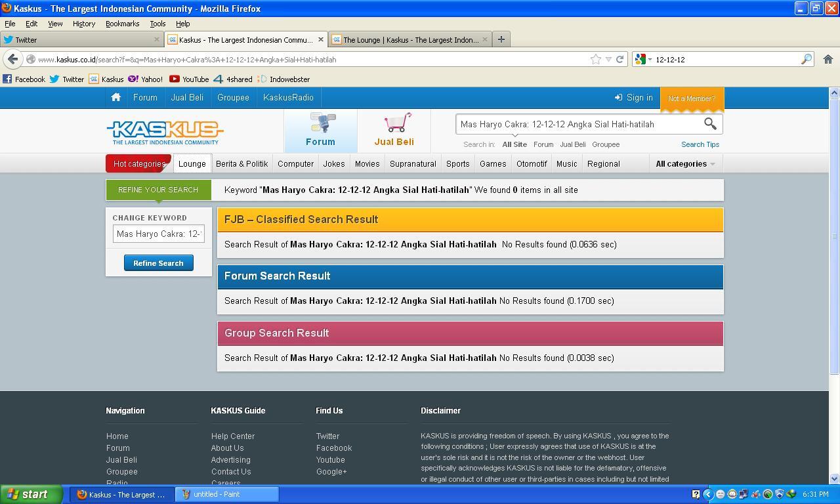Open bookmarks star dropdown arrow
This screenshot has height=504, width=840.
pyautogui.click(x=608, y=59)
